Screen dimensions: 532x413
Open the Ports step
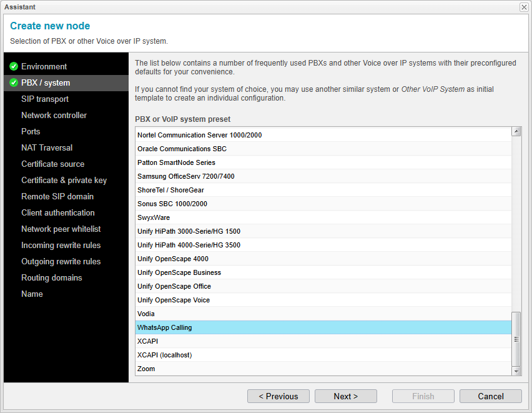pyautogui.click(x=31, y=131)
